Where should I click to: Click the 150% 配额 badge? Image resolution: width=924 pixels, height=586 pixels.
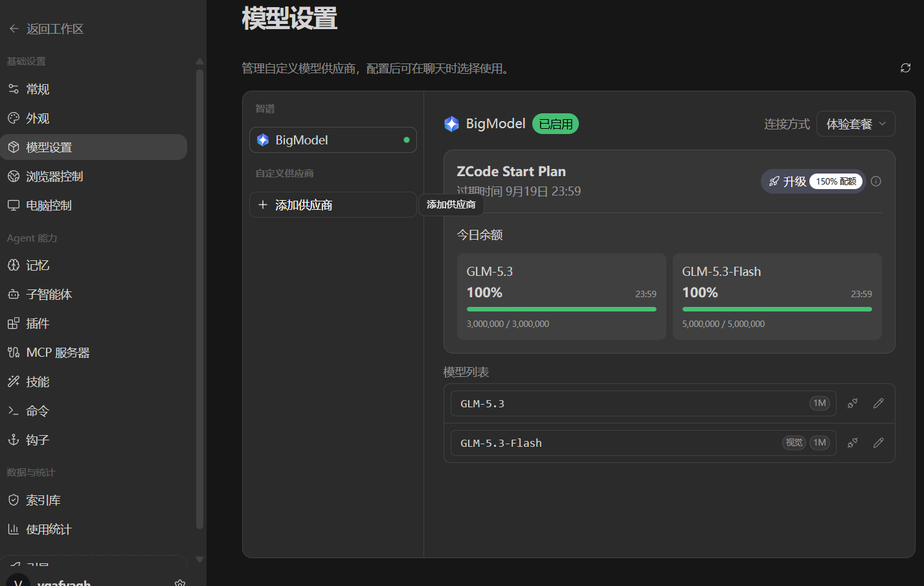click(836, 181)
